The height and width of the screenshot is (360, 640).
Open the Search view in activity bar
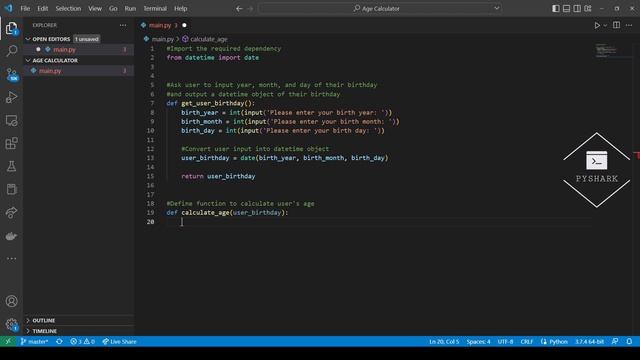(x=11, y=51)
